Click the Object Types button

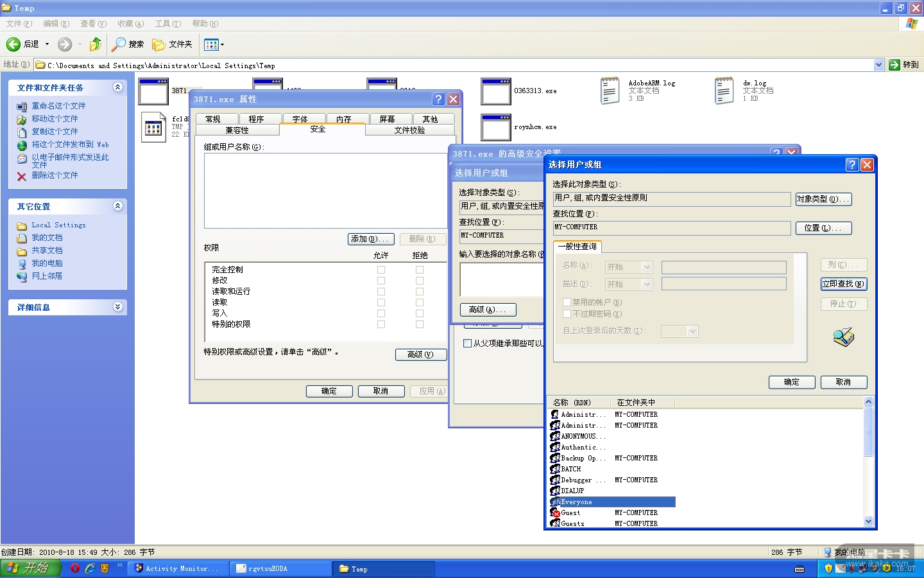(x=823, y=199)
